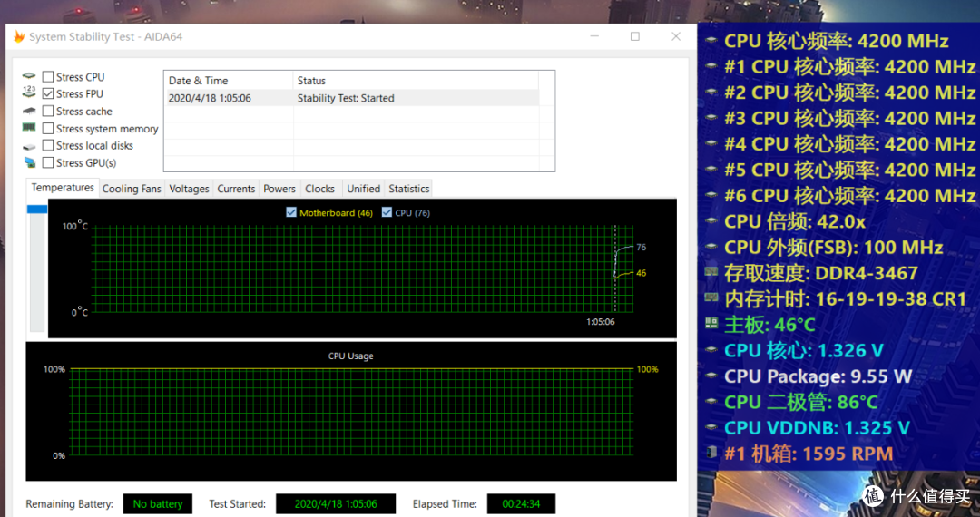
Task: Hide the Motherboard (46) temperature graph line
Action: [290, 212]
